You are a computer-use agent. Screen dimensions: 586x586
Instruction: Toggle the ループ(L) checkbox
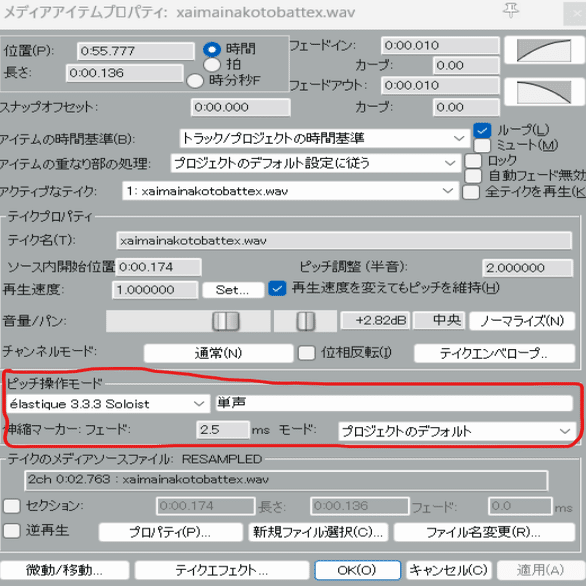point(482,130)
